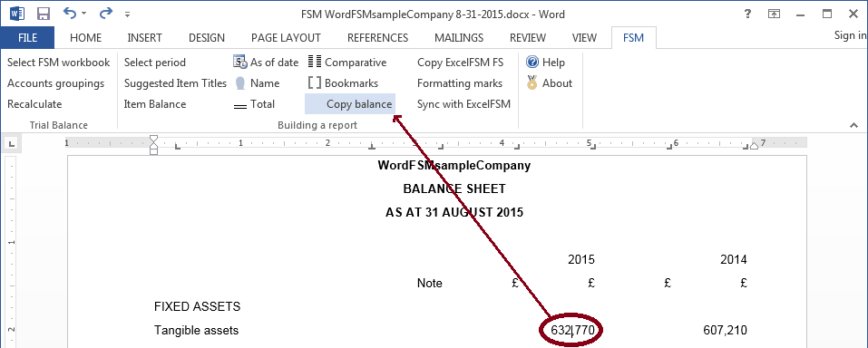Switch to the HOME tab
The width and height of the screenshot is (868, 348).
pos(86,38)
